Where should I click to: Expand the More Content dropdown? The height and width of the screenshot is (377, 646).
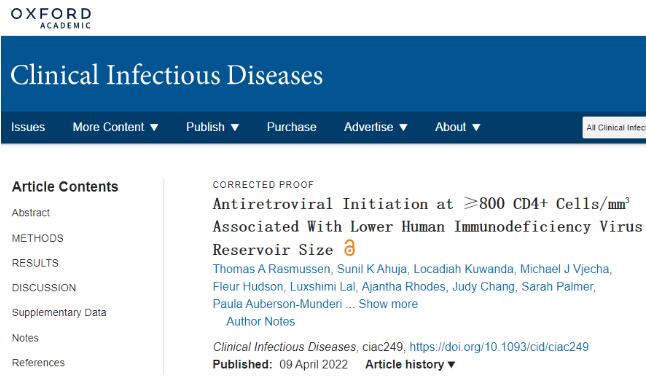[115, 127]
